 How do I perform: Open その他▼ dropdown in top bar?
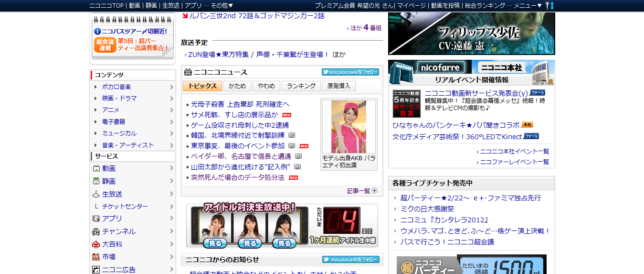pyautogui.click(x=222, y=5)
